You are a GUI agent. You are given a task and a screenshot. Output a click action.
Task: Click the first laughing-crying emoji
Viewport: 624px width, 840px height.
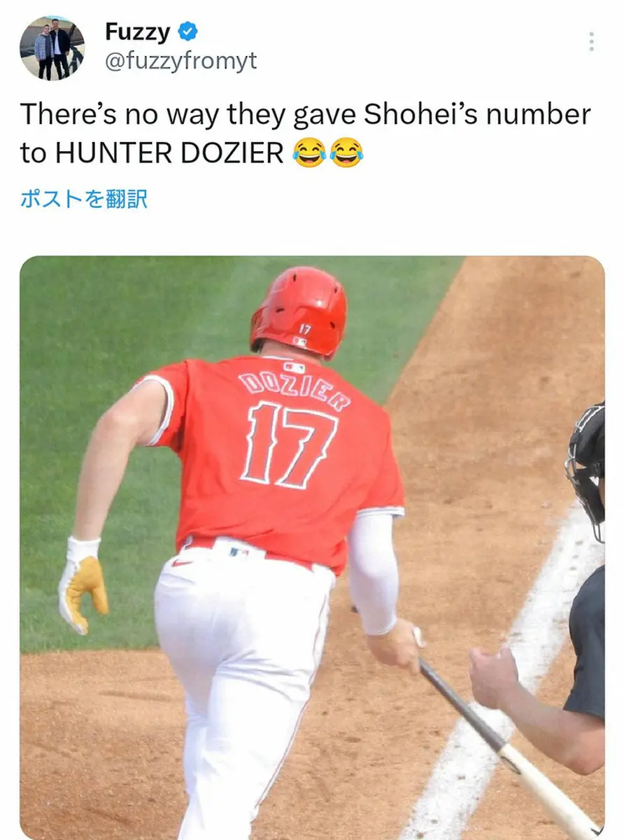pyautogui.click(x=309, y=153)
